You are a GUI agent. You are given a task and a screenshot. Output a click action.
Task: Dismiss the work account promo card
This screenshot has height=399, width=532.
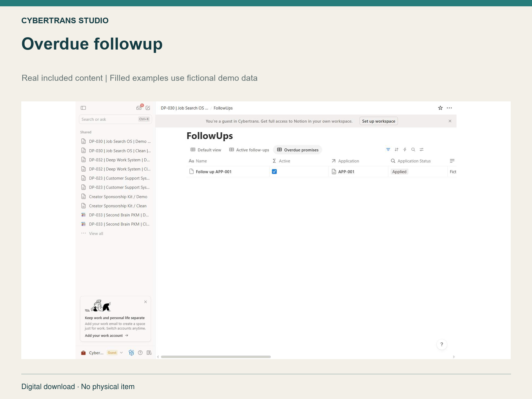[x=145, y=302]
